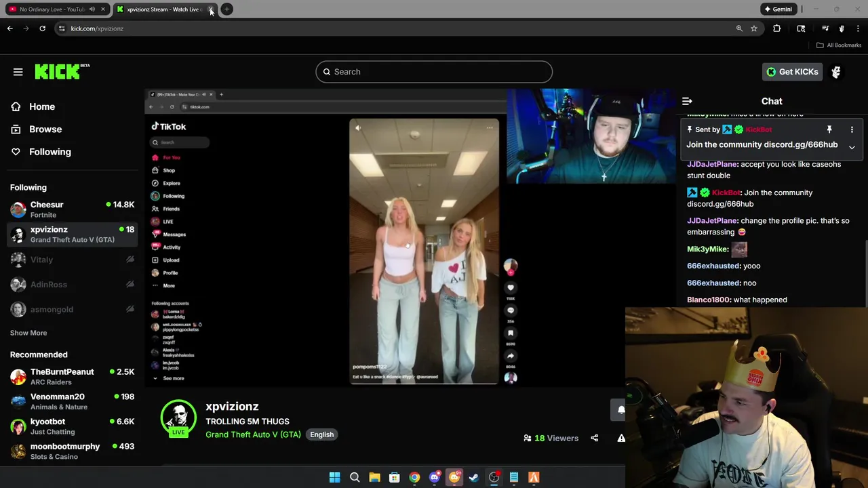Open Venomman20 recommended channel

coord(72,401)
